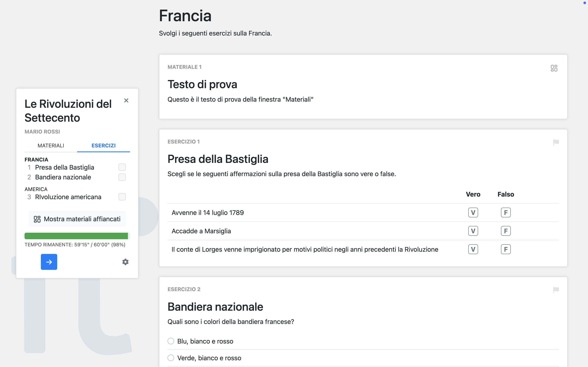Mark the conte di Lorges statement as Vero
The image size is (588, 367).
[473, 249]
